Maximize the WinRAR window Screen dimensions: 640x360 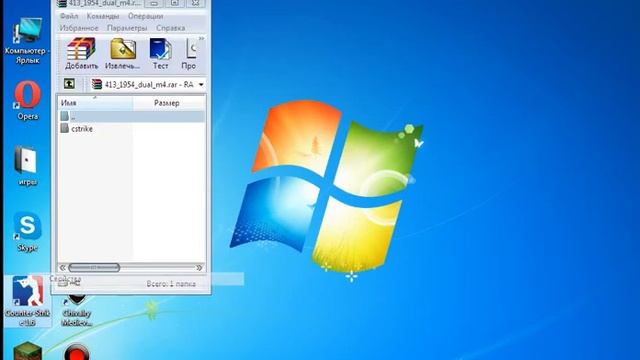[x=175, y=3]
